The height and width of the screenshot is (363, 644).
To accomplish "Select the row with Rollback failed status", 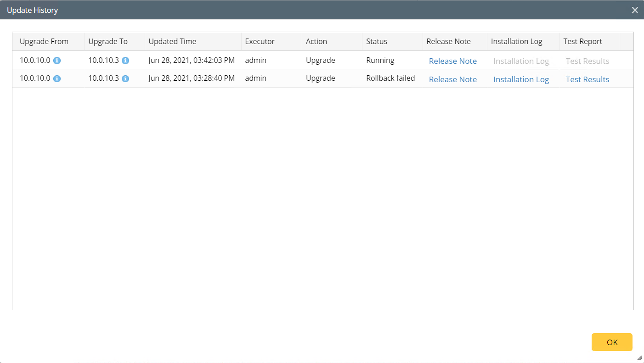I will coord(390,78).
